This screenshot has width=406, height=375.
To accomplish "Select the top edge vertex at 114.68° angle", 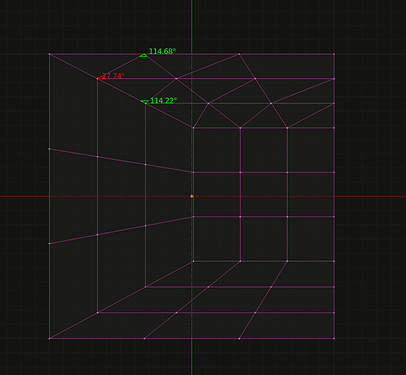I will 145,54.
